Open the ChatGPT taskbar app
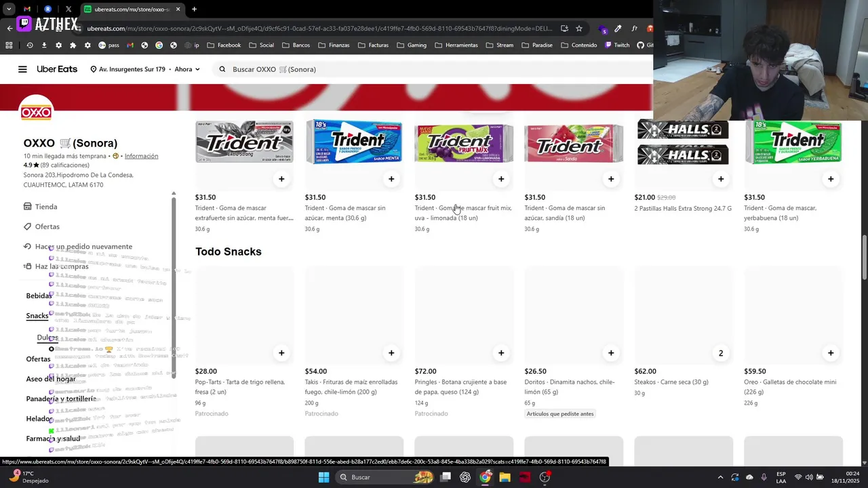The width and height of the screenshot is (868, 488). [x=465, y=477]
